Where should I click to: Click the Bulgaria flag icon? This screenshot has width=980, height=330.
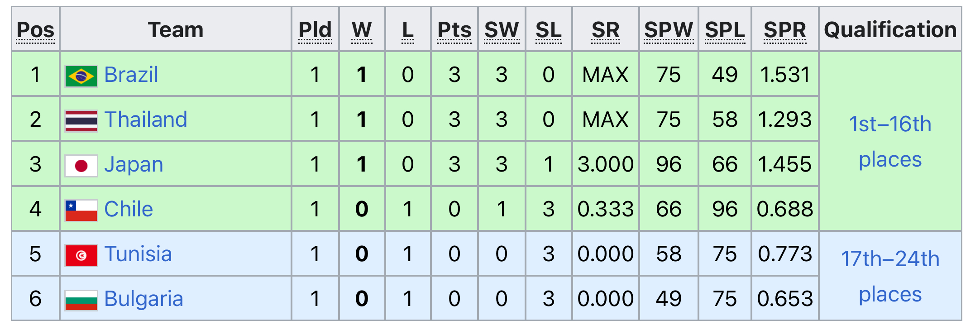click(81, 301)
